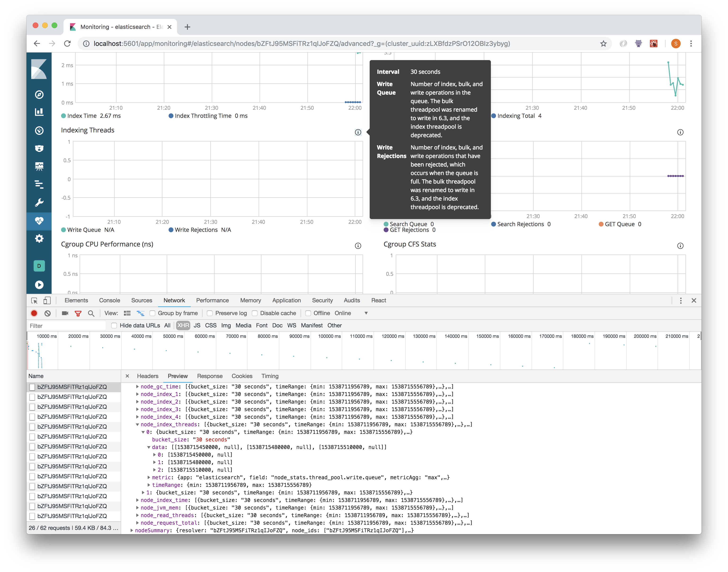Click Indexing Threads info icon
728x572 pixels.
pyautogui.click(x=358, y=132)
